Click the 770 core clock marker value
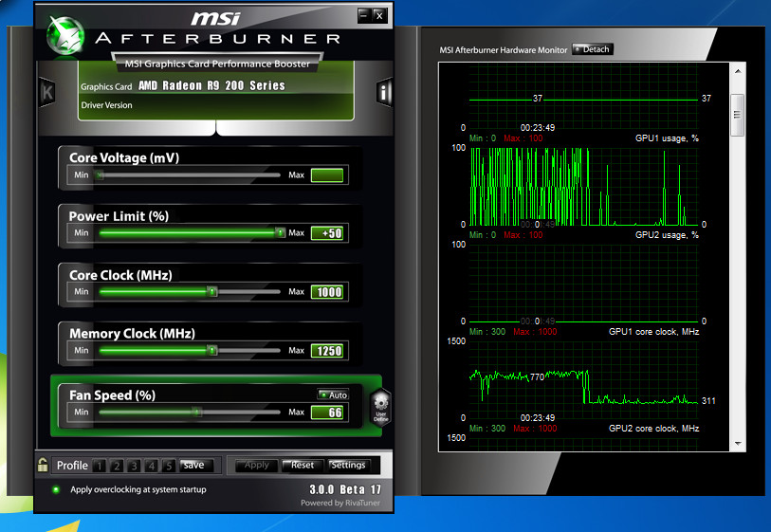771x532 pixels. 537,377
